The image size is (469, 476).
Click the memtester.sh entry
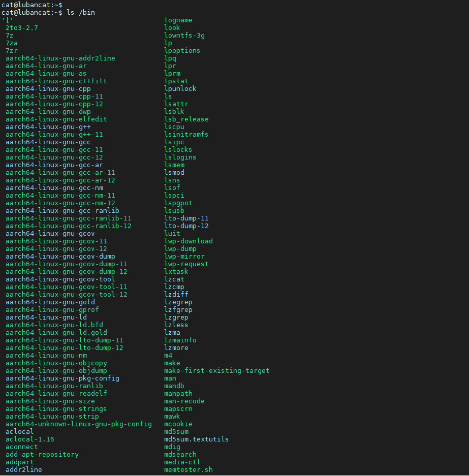coord(189,469)
